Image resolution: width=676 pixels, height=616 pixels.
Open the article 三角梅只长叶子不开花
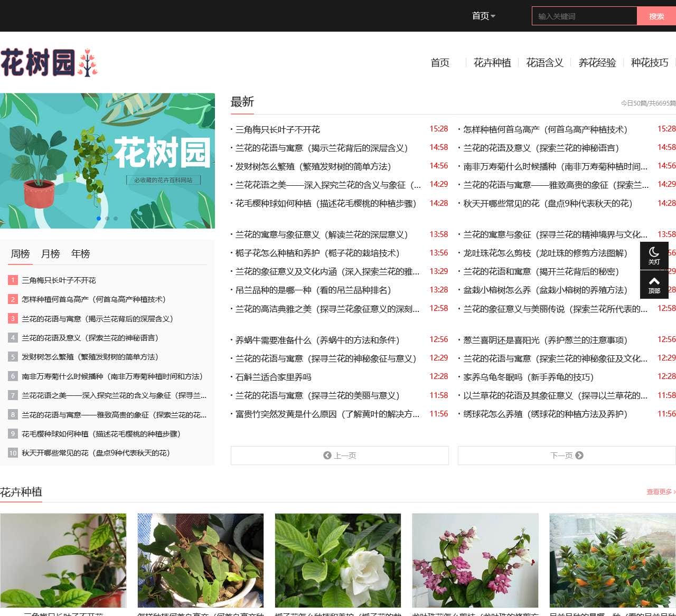pyautogui.click(x=277, y=129)
